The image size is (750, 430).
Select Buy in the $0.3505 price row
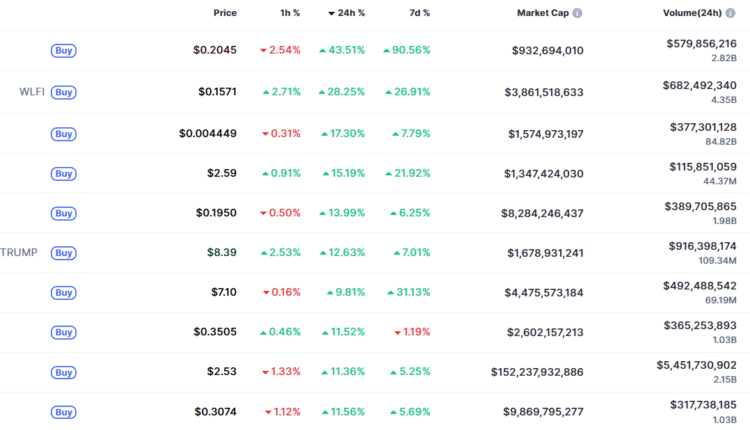point(64,332)
